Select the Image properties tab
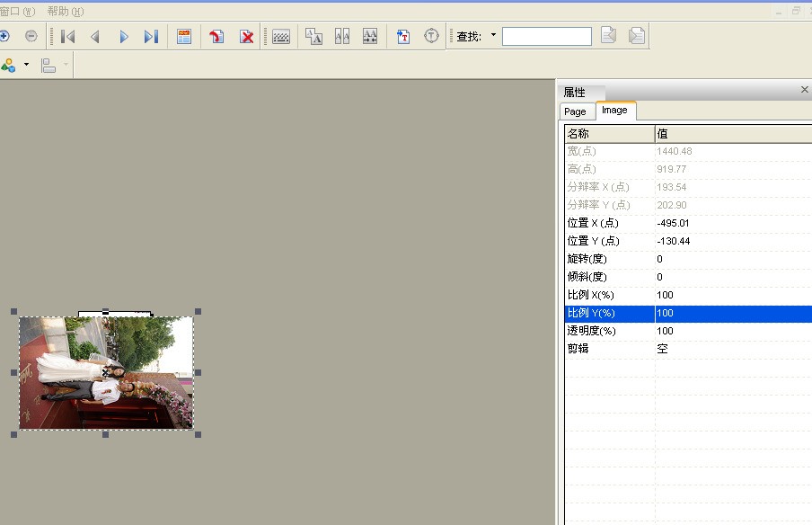 (614, 111)
